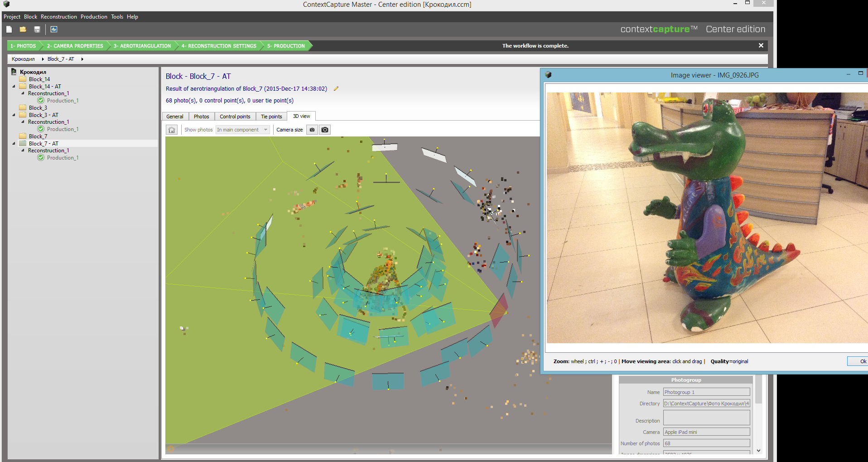Open the Show photos 'In main component' dropdown
Viewport: 868px width, 462px height.
click(243, 130)
